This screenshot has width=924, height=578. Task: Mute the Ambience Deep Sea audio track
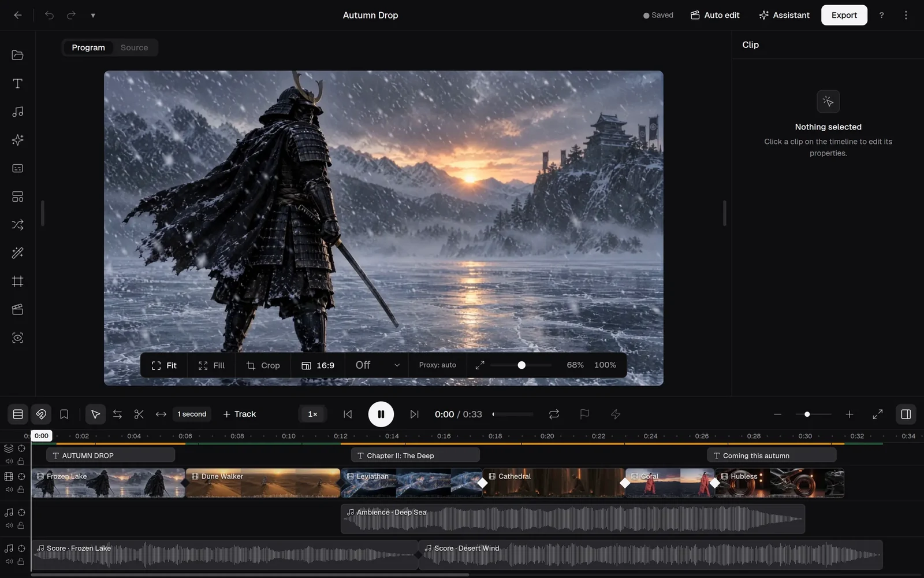pyautogui.click(x=9, y=525)
